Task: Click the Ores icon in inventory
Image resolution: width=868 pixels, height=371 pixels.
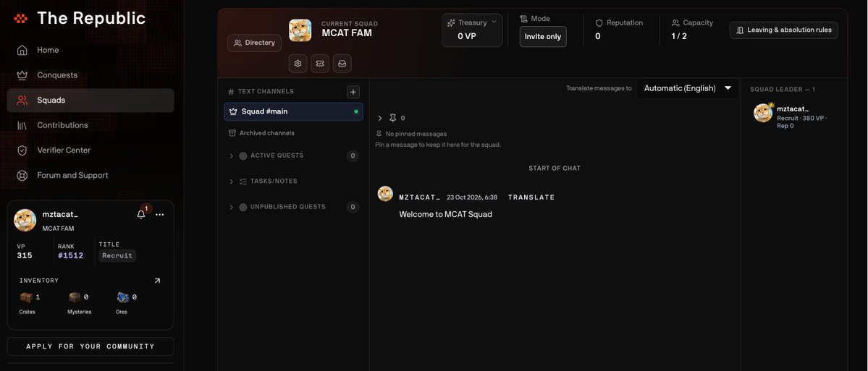Action: [123, 297]
